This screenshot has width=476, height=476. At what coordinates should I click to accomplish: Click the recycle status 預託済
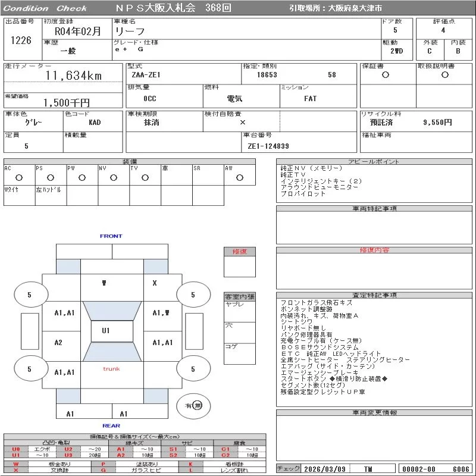(381, 123)
